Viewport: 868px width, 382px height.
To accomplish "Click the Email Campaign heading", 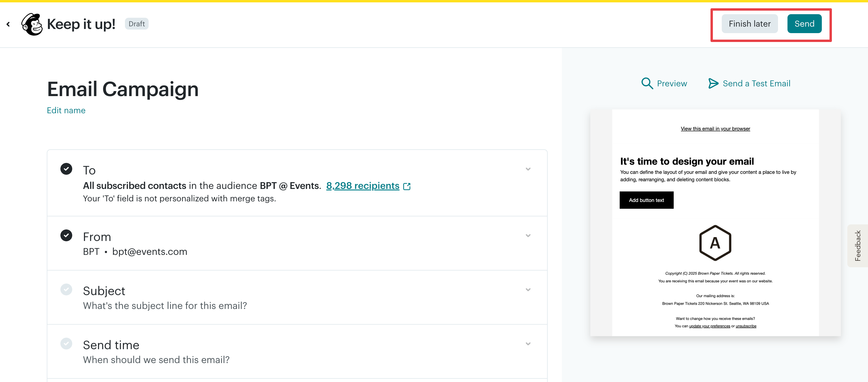I will 123,89.
